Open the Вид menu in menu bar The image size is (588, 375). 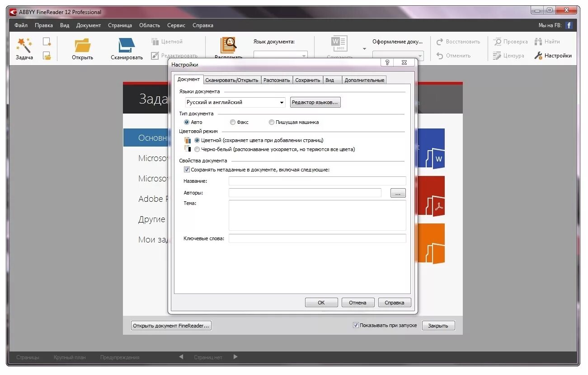point(65,25)
